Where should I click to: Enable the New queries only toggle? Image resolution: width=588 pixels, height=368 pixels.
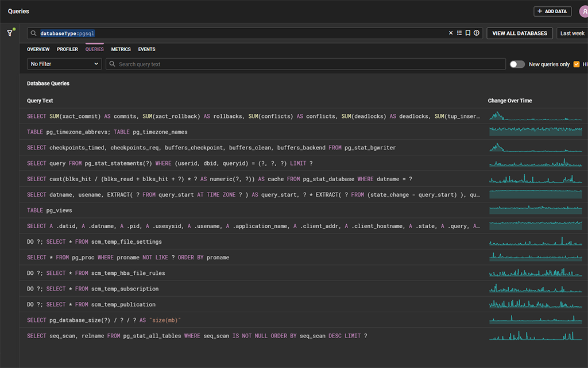517,64
